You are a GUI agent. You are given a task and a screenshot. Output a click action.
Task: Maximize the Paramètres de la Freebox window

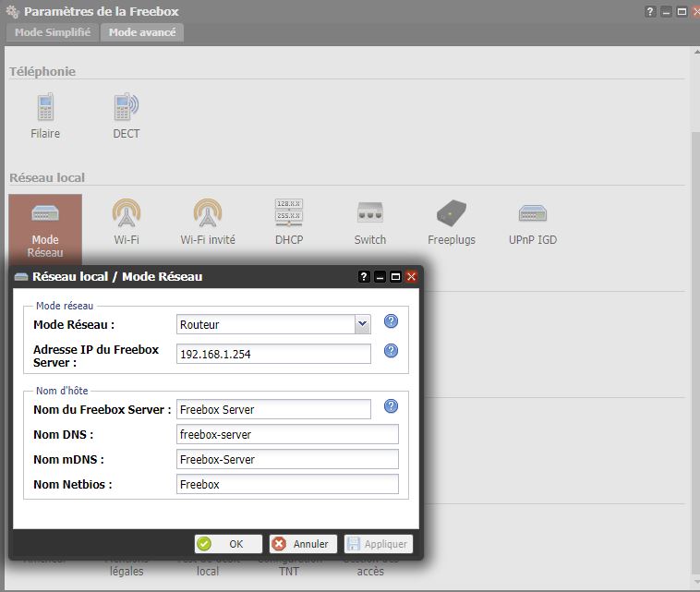682,12
